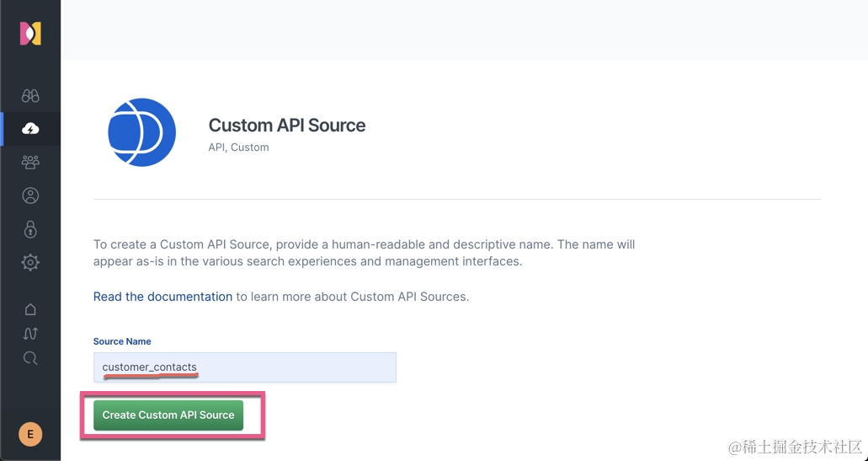Open the groups people icon

click(x=30, y=162)
